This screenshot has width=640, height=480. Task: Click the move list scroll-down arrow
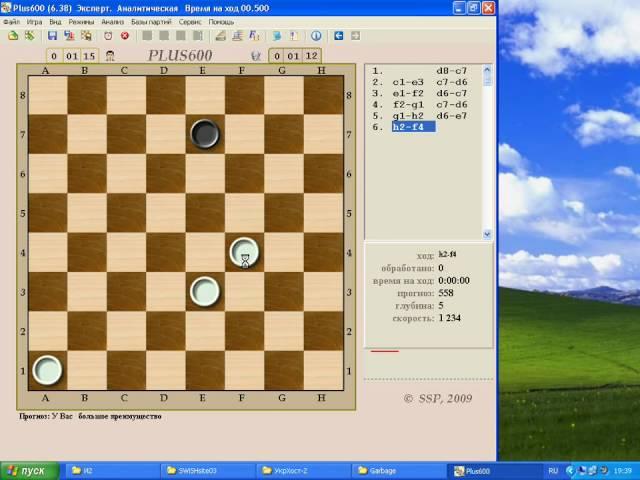pos(487,234)
